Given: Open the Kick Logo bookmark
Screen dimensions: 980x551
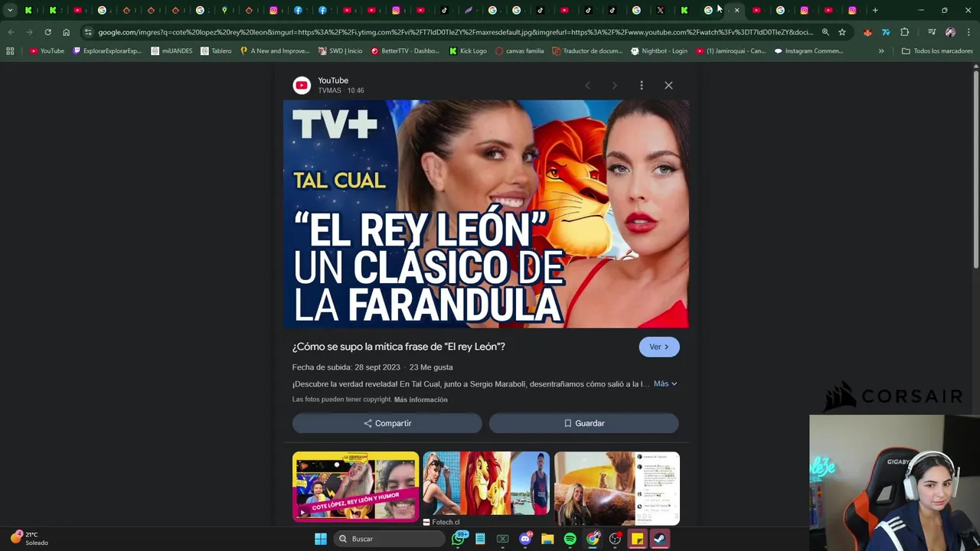Looking at the screenshot, I should [468, 51].
